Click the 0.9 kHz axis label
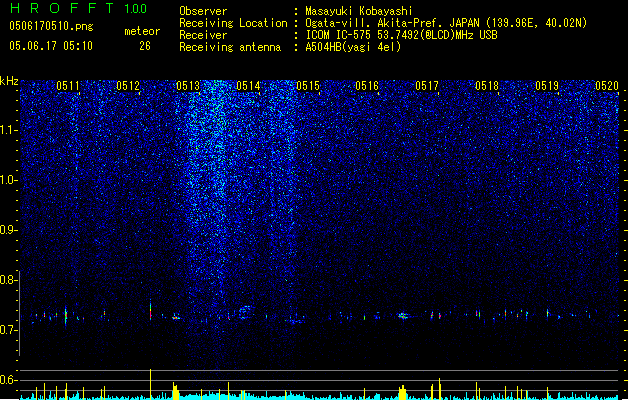Image resolution: width=629 pixels, height=400 pixels. 8,230
